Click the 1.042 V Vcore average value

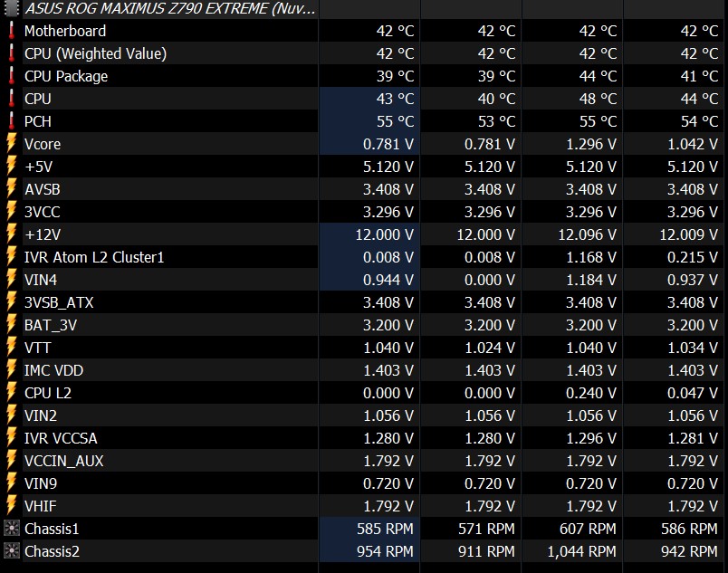pyautogui.click(x=693, y=144)
